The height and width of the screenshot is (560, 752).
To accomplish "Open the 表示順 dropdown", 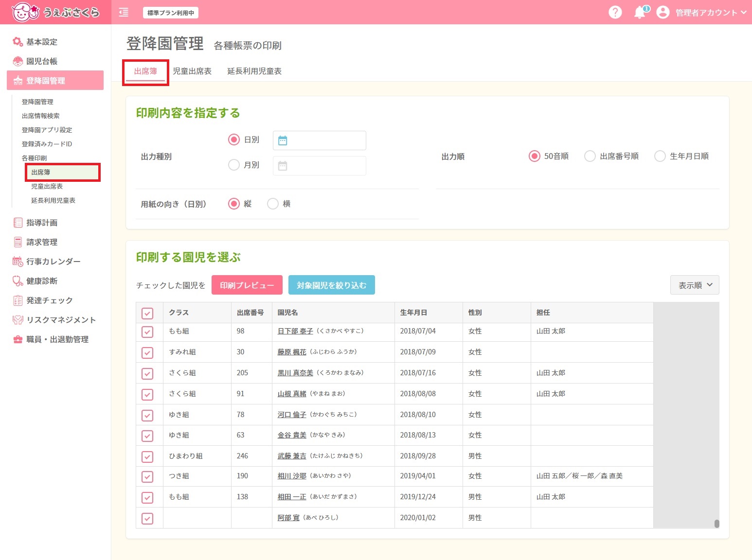I will click(695, 285).
